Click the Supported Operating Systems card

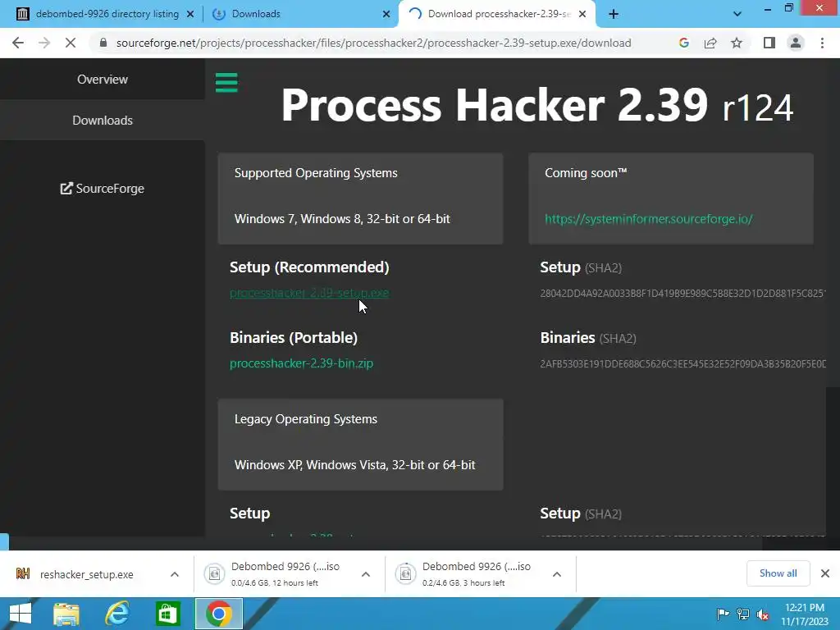point(360,199)
